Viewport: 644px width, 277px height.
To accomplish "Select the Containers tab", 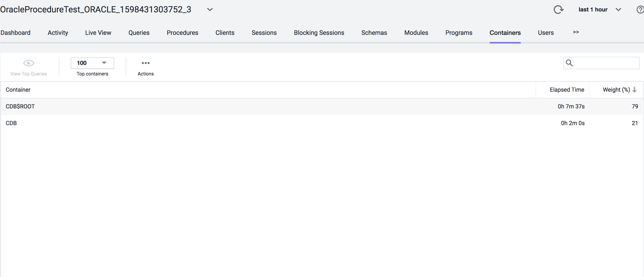I will coord(505,33).
